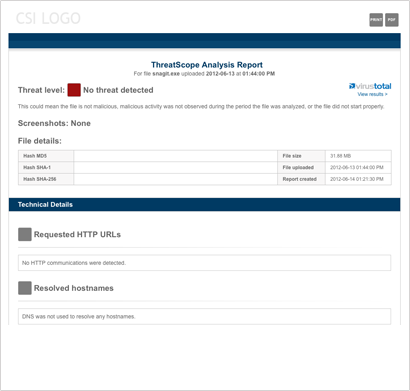
Task: Select the 2012-06-14 01:21:30 PM value
Action: click(x=357, y=179)
